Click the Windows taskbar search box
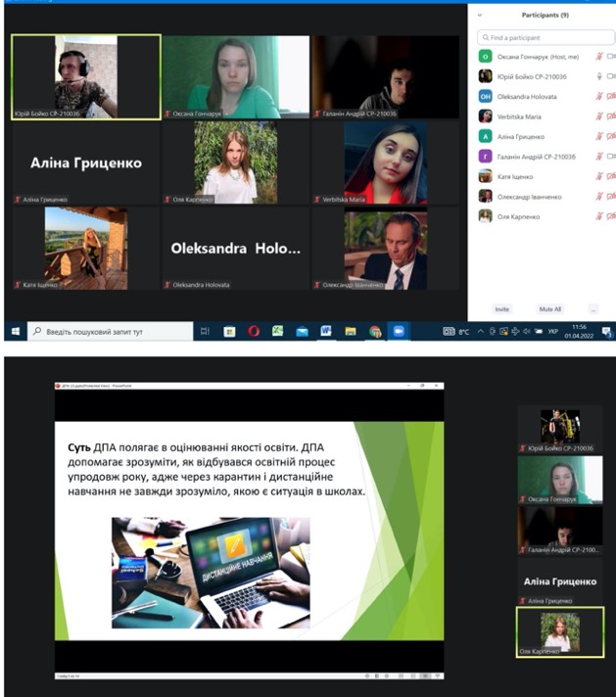Screen dimensions: 616x697 pos(111,332)
